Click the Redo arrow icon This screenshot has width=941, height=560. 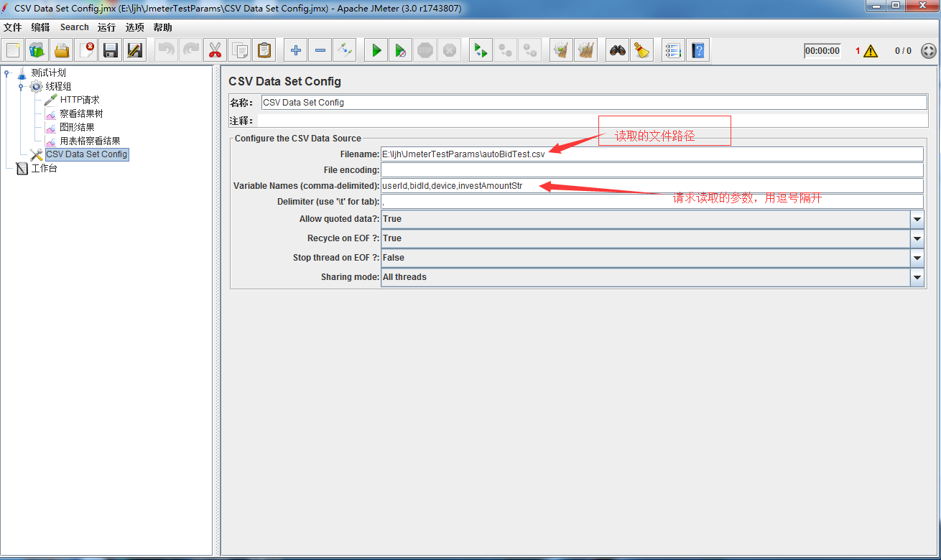click(x=190, y=50)
